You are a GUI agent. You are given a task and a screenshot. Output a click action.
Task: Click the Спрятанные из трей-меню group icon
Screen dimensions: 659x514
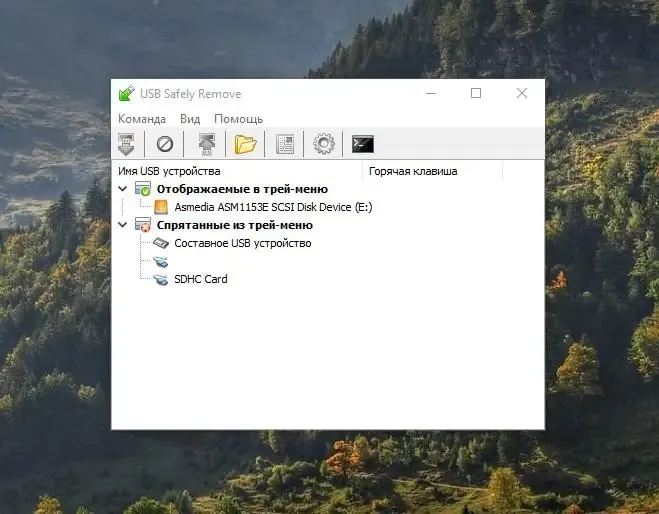click(143, 224)
